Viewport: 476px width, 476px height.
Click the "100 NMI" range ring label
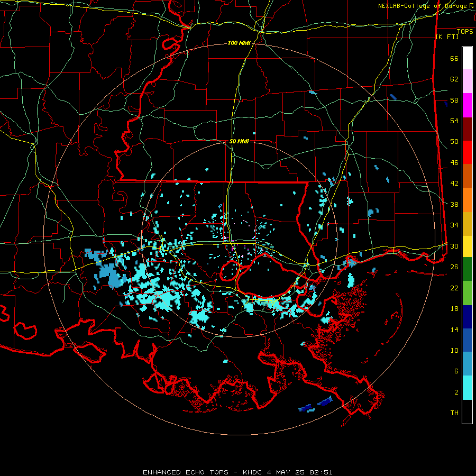click(x=239, y=43)
